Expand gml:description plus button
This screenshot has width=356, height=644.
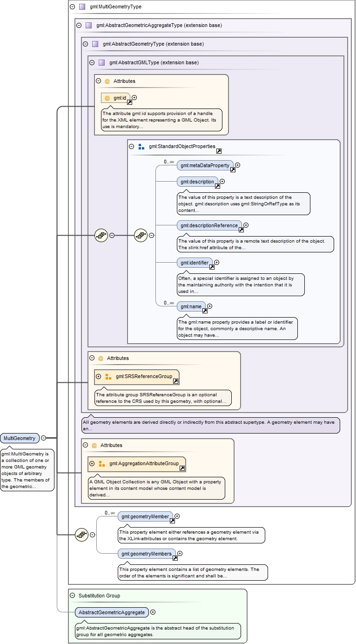222,182
